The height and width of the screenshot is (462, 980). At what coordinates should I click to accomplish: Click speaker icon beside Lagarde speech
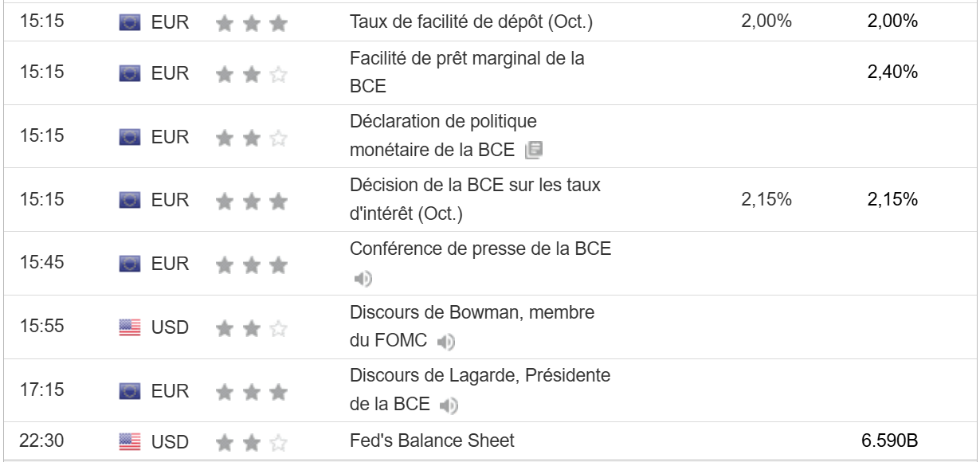pyautogui.click(x=449, y=406)
